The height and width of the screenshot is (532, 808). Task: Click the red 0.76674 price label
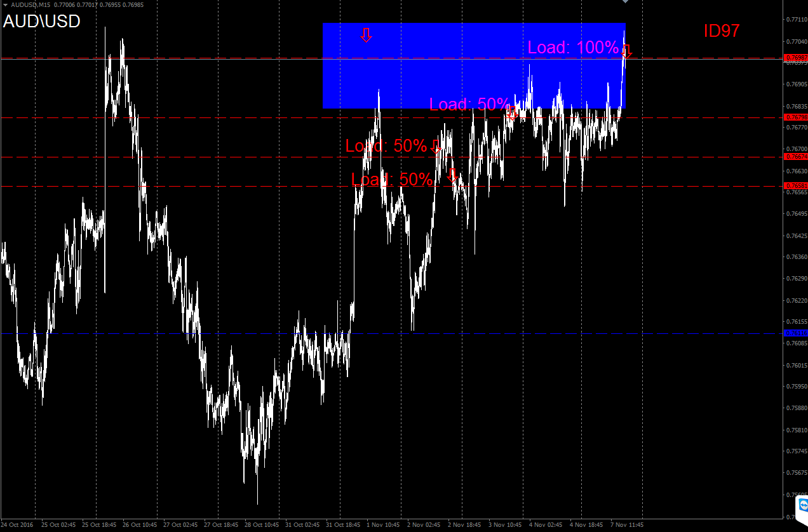(797, 156)
